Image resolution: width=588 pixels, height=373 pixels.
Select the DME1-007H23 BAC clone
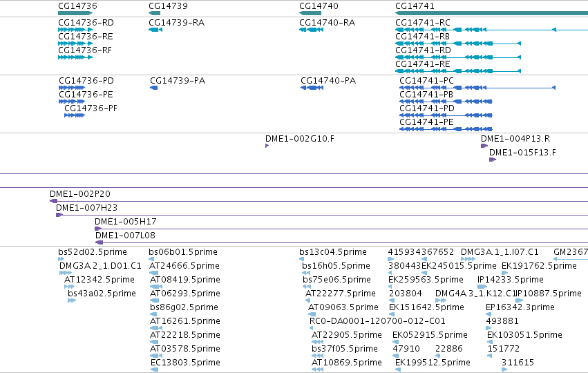86,208
